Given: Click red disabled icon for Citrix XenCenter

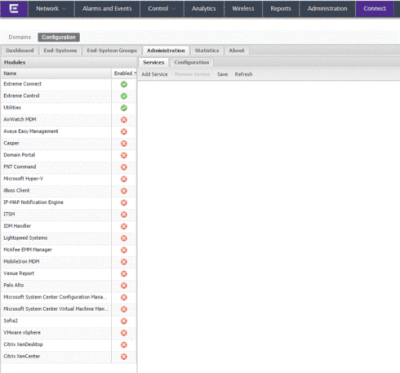Looking at the screenshot, I should pos(124,357).
